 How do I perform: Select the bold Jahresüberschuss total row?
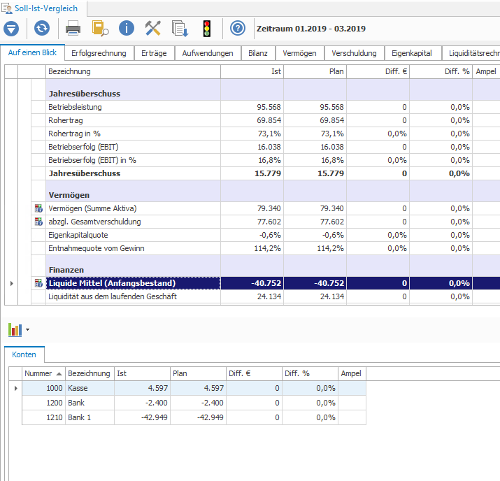[266, 173]
